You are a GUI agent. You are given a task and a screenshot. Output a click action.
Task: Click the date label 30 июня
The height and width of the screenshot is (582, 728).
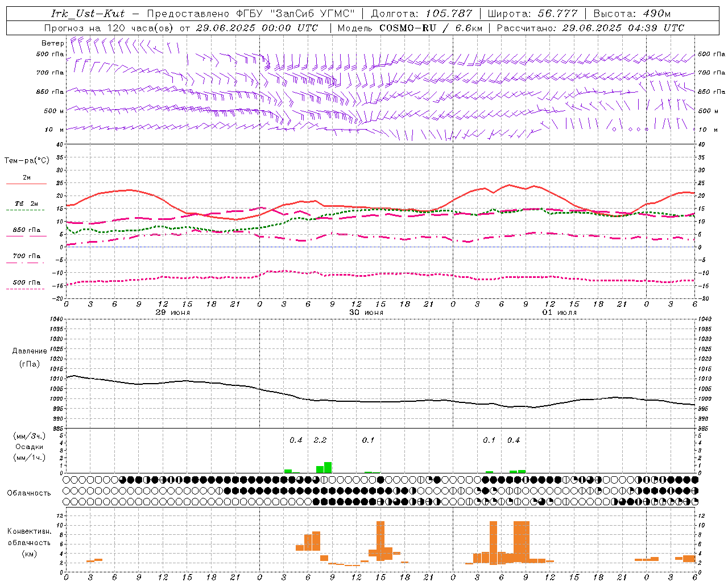pos(366,313)
